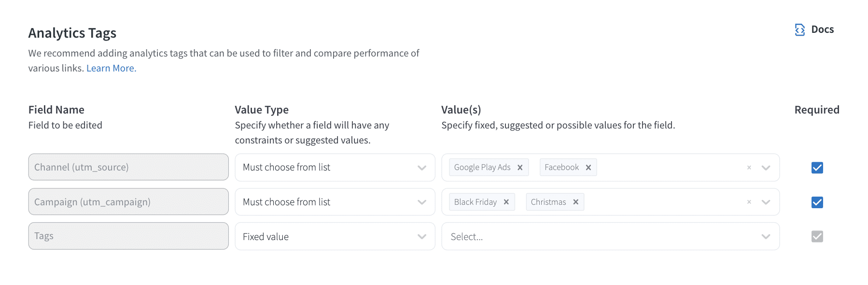
Task: Click the Channel (utm_source) field name input
Action: 128,167
